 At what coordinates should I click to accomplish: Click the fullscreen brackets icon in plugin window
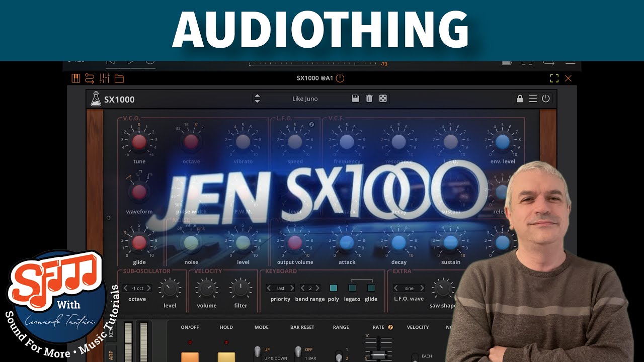[x=554, y=78]
